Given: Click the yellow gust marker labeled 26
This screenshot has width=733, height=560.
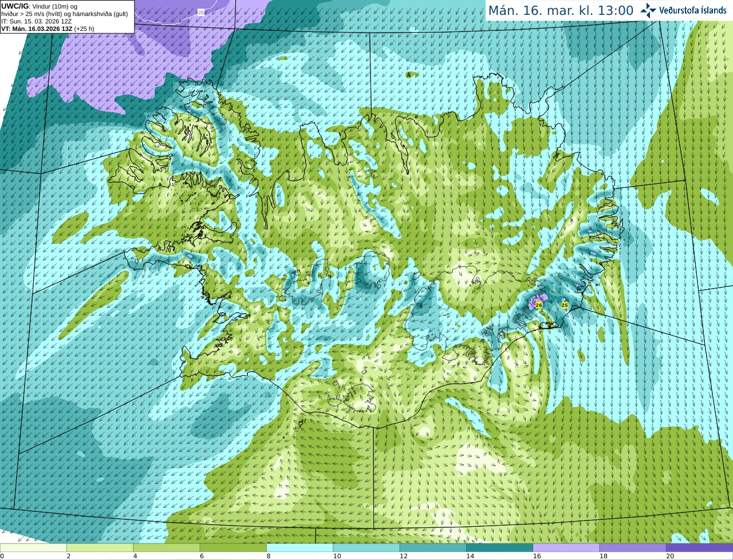Looking at the screenshot, I should [539, 305].
